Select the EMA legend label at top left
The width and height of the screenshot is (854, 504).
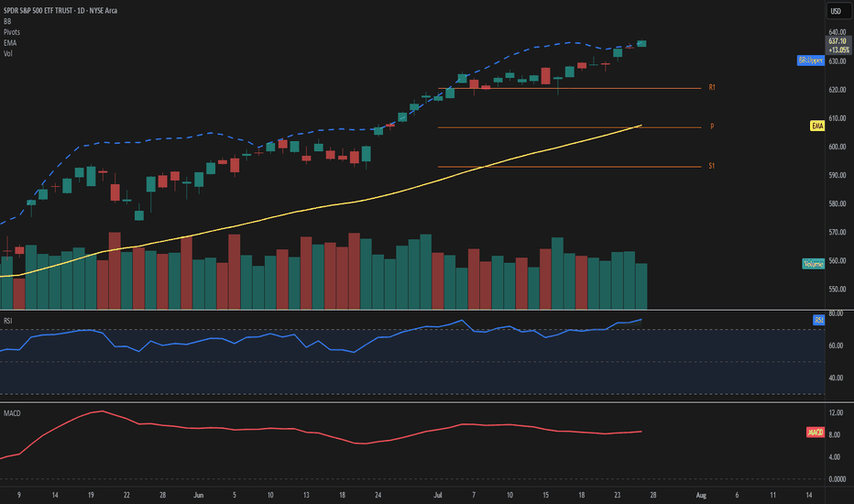pyautogui.click(x=10, y=43)
